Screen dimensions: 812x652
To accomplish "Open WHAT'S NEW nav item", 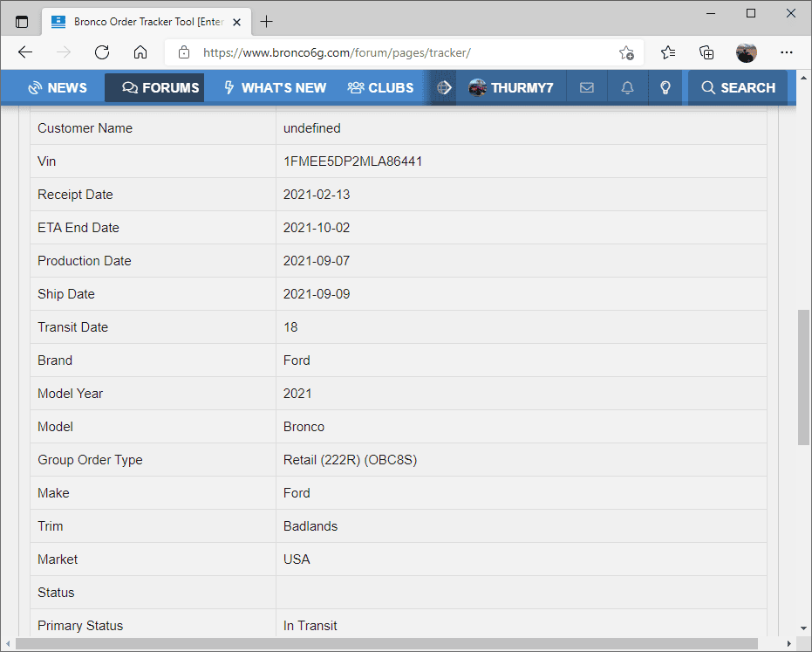I will pos(276,87).
